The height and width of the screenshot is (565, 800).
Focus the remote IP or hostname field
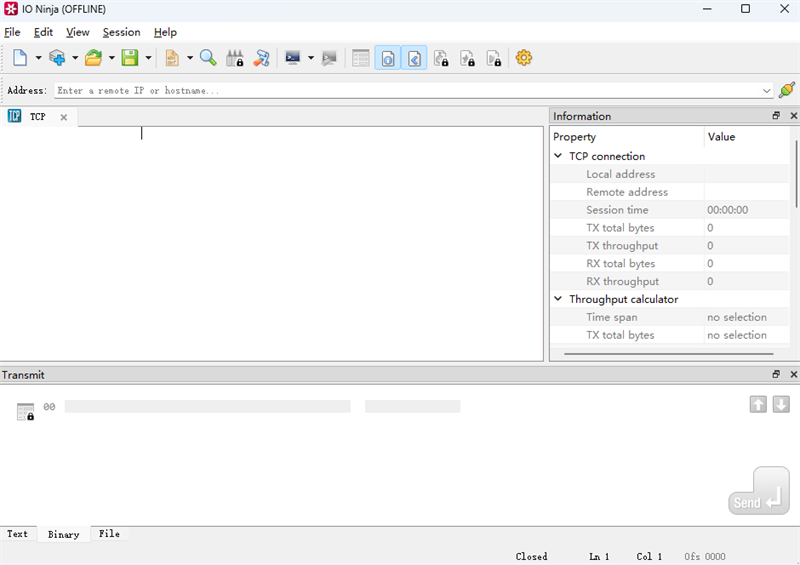tap(408, 91)
